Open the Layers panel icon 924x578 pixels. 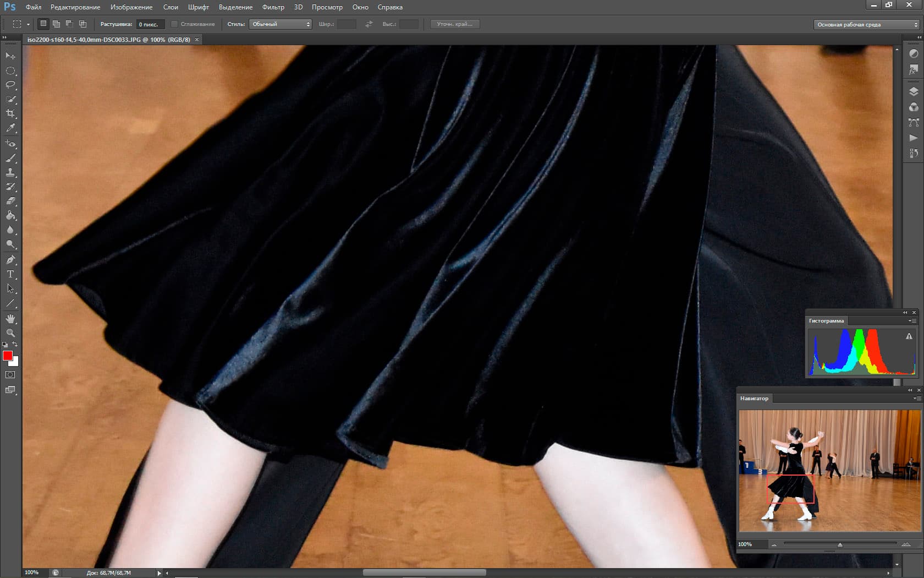coord(914,92)
